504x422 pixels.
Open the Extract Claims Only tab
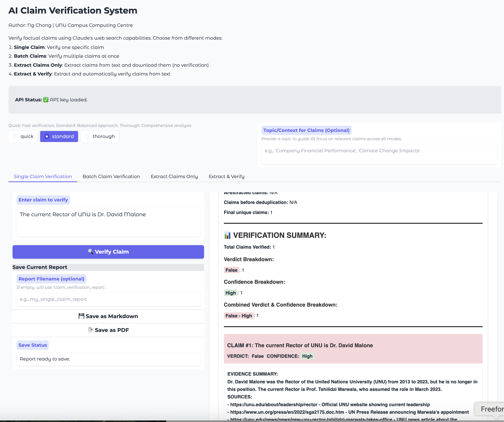(174, 176)
